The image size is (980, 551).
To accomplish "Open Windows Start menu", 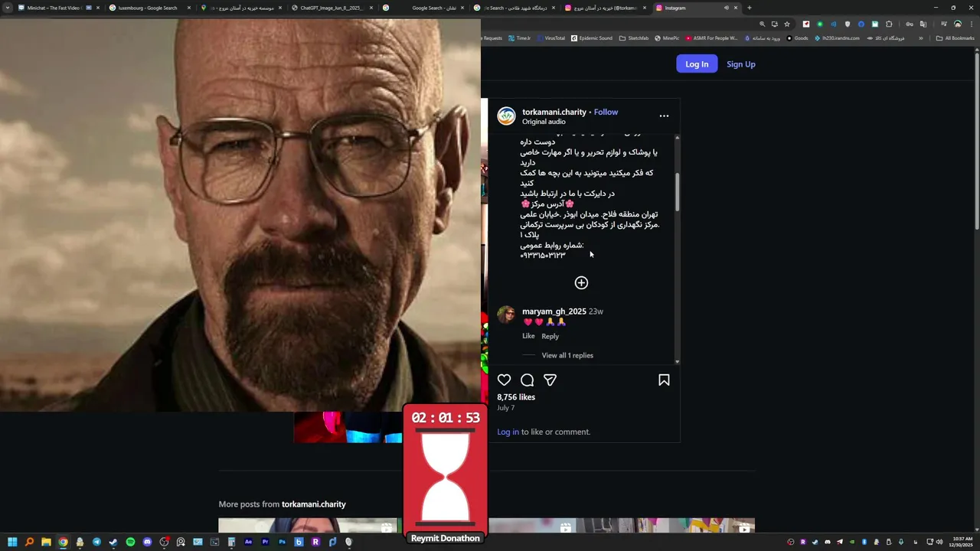I will [x=12, y=542].
